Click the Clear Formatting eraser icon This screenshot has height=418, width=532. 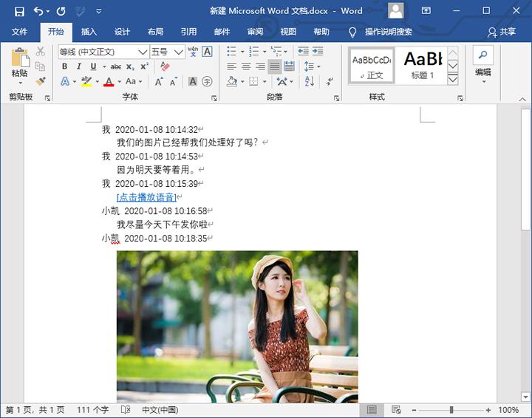[x=165, y=66]
